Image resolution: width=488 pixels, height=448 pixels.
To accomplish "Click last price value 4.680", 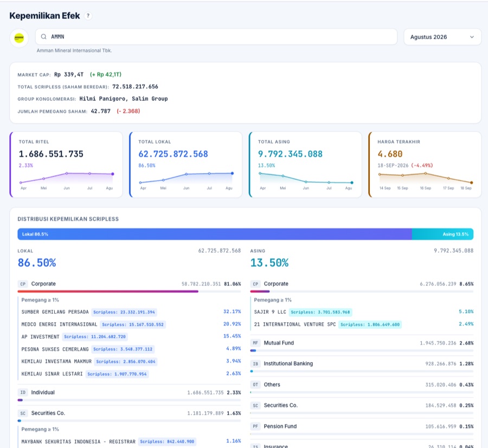I will (390, 154).
